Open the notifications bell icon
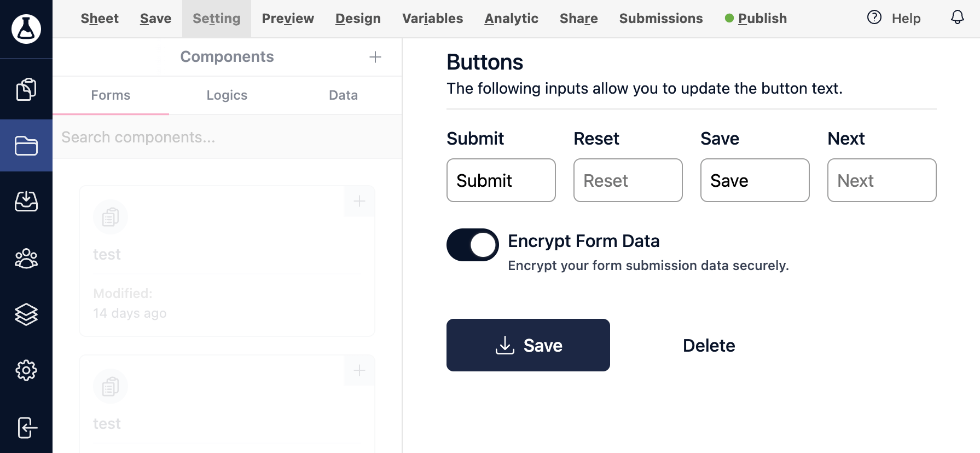The image size is (980, 453). [x=957, y=18]
